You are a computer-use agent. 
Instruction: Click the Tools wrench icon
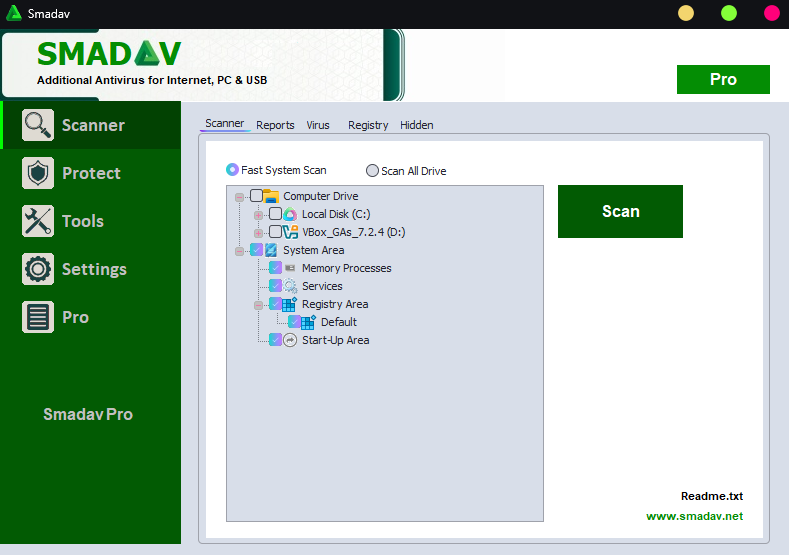pos(38,221)
